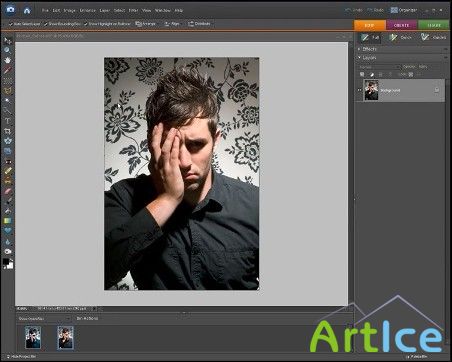Select first thumbnail in Project Bin
Viewport: 452px width, 362px height.
33,338
